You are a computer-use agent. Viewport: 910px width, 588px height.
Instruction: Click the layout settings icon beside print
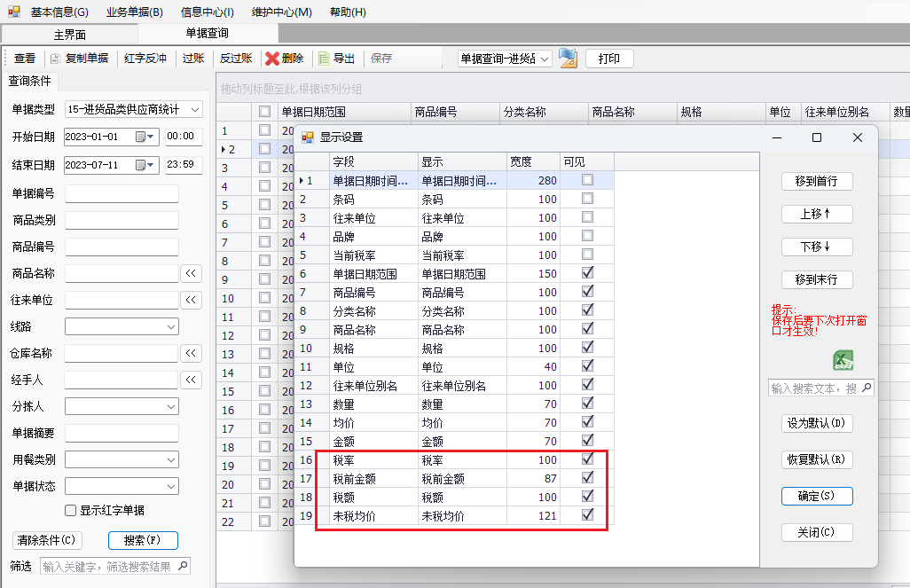pos(569,58)
